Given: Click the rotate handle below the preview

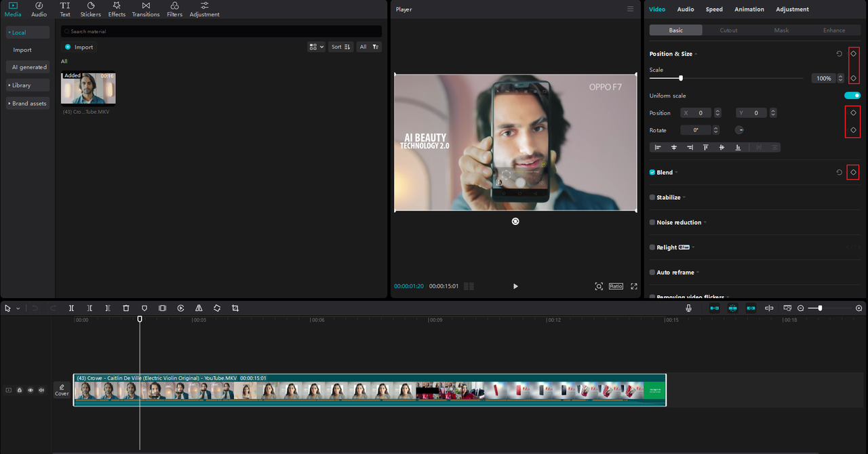Looking at the screenshot, I should (515, 222).
